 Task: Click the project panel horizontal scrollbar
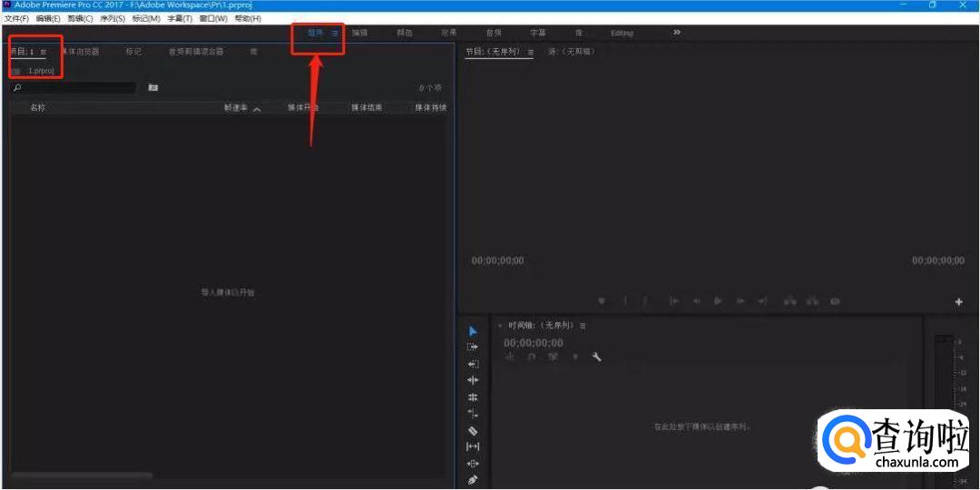click(x=82, y=475)
